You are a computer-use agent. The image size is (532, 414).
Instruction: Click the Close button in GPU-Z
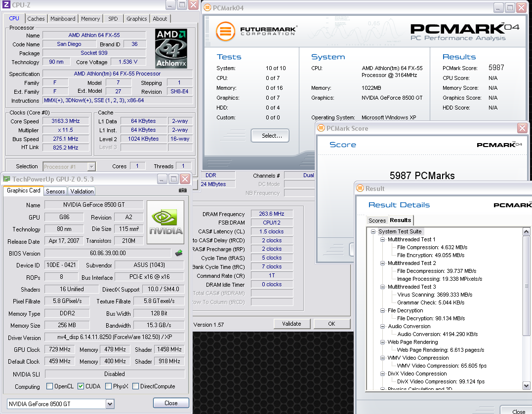[171, 403]
